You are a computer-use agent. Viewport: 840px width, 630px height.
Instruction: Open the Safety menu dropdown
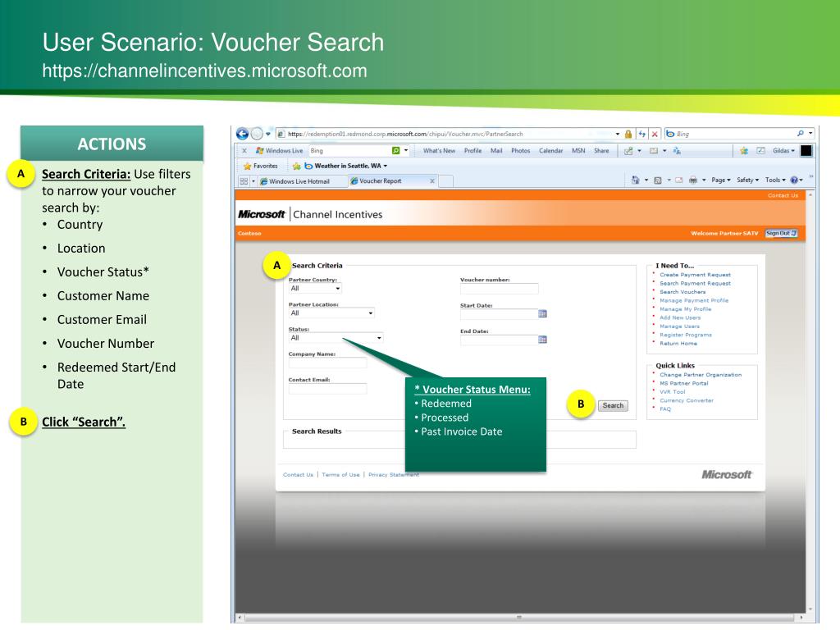click(x=747, y=180)
